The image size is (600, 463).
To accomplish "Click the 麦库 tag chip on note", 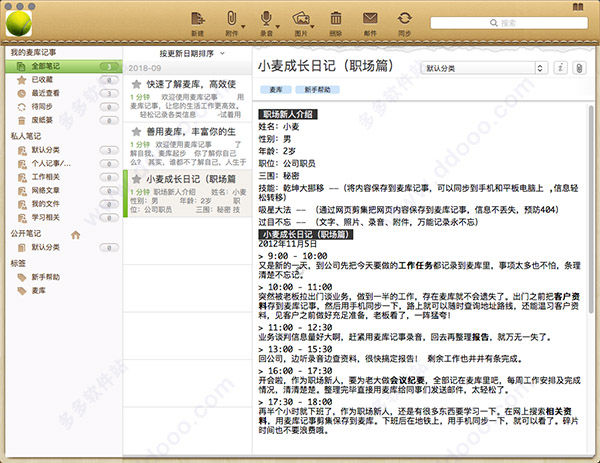I will [x=276, y=90].
